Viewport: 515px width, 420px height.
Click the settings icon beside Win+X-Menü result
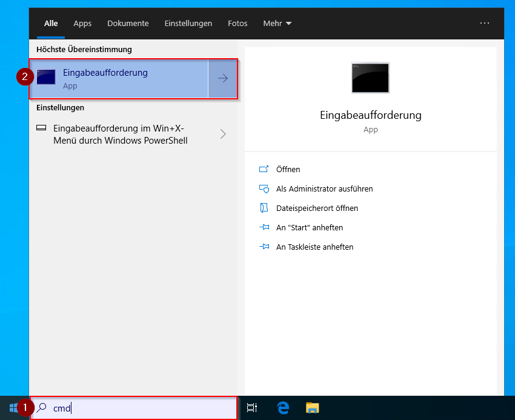tap(41, 128)
